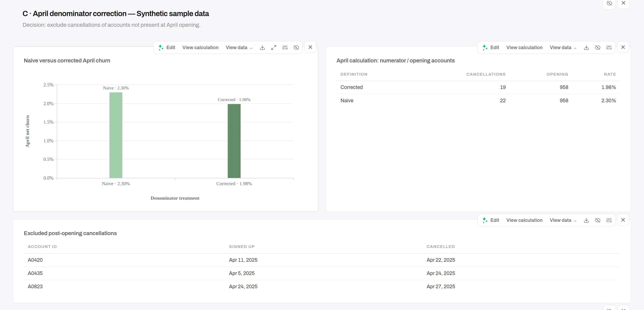Sort by the RATE column header
Viewport: 644px width, 310px height.
pyautogui.click(x=610, y=74)
